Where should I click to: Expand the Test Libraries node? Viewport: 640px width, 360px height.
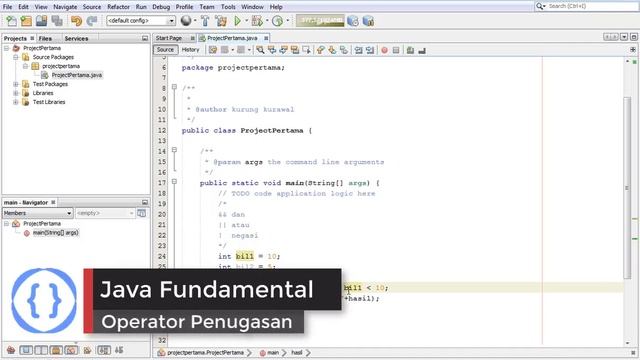16,102
